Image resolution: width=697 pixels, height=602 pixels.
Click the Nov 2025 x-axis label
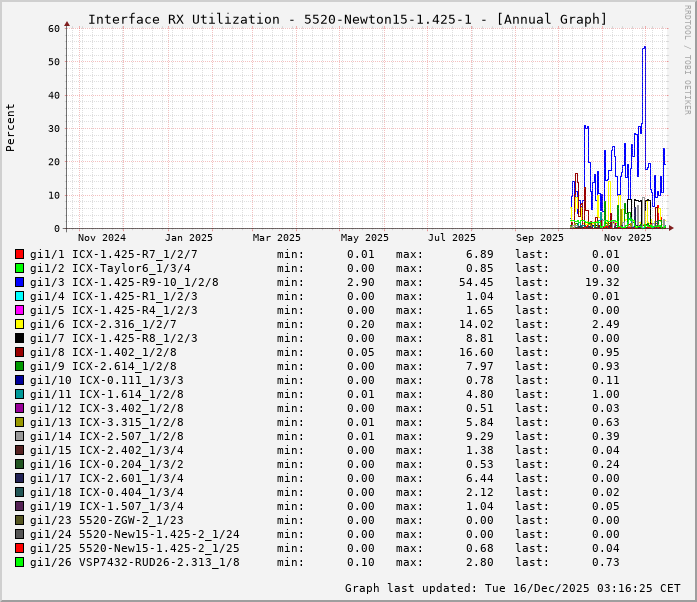click(x=627, y=238)
